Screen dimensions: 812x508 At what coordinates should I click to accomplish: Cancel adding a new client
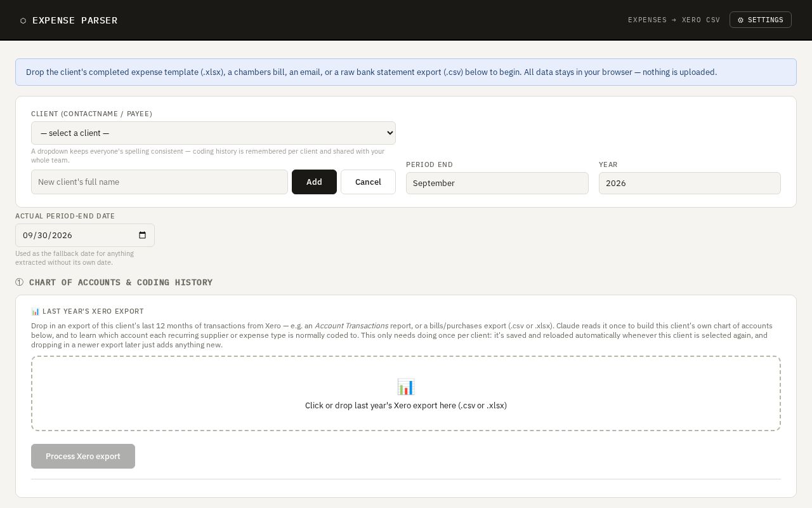pos(368,182)
